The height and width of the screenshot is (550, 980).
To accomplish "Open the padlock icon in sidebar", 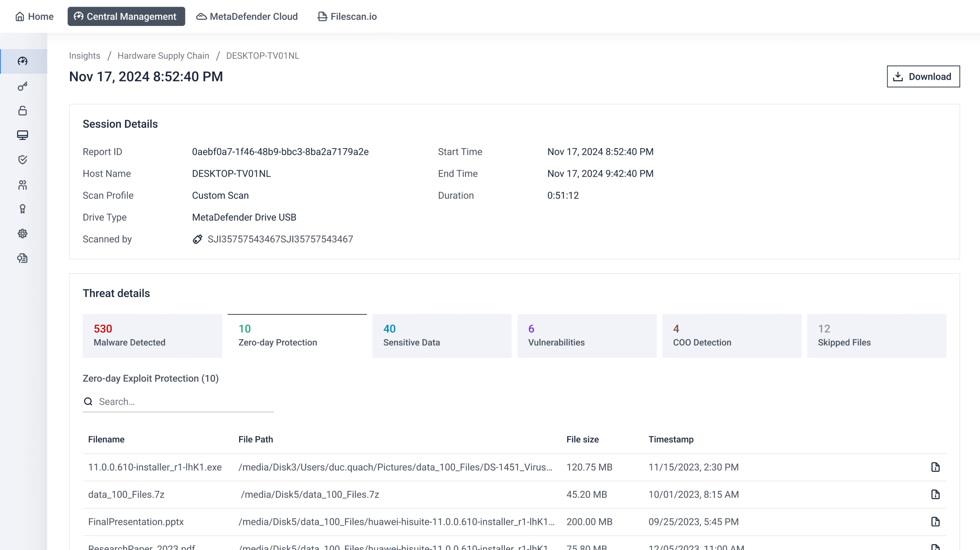I will coord(22,111).
